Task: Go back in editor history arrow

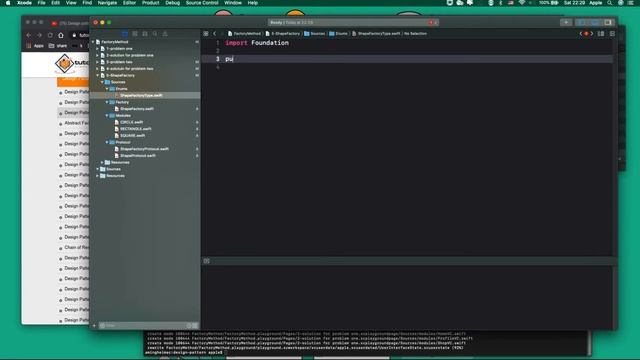Action: tap(215, 33)
